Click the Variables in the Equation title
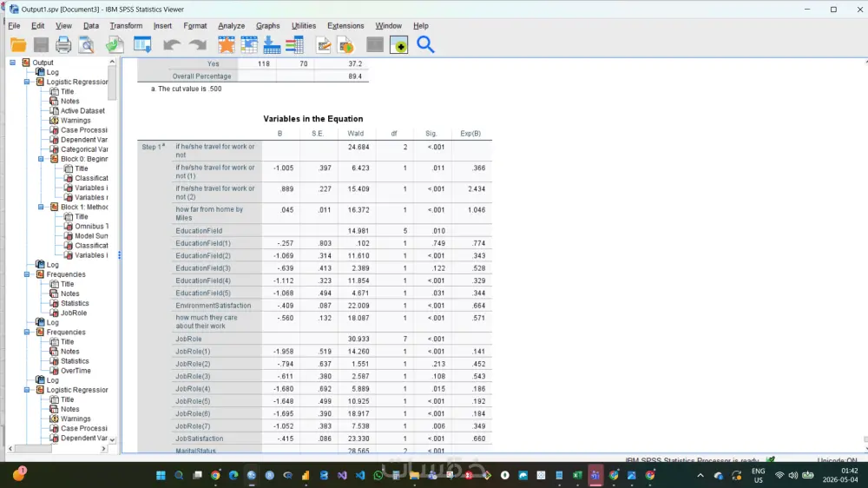The image size is (868, 488). pos(313,119)
